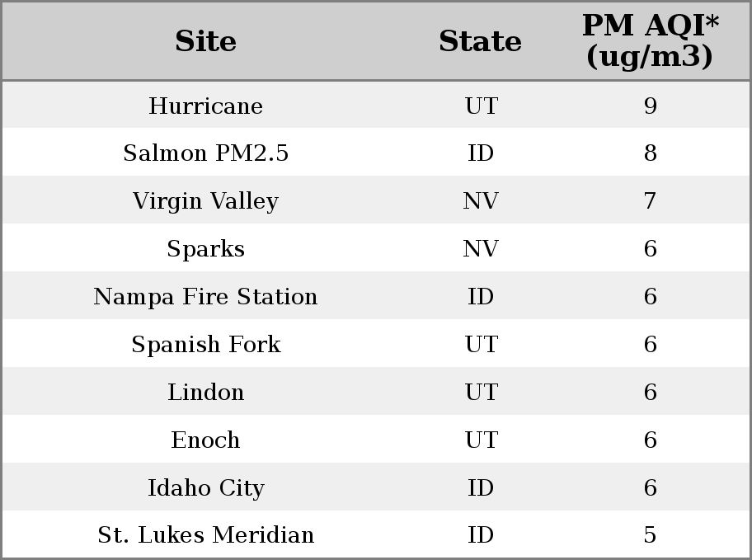Image resolution: width=752 pixels, height=560 pixels.
Task: Select the Virgin Valley site cell
Action: pyautogui.click(x=205, y=200)
